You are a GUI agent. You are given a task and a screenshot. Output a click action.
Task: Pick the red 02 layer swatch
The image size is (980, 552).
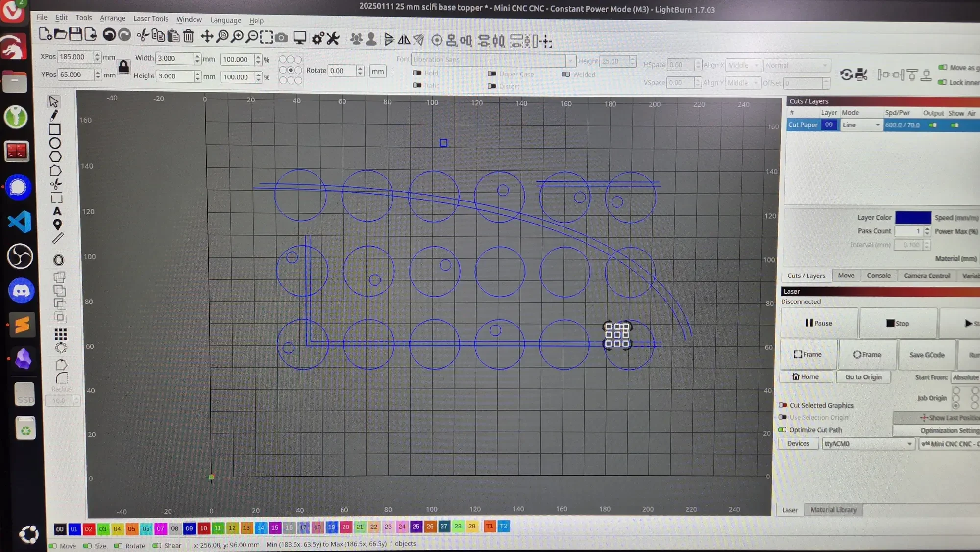tap(88, 529)
